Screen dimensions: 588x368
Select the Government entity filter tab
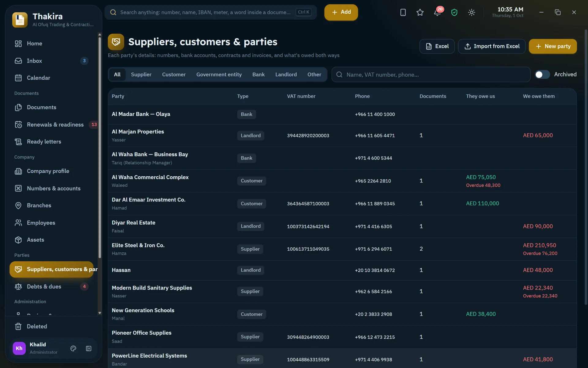tap(219, 75)
